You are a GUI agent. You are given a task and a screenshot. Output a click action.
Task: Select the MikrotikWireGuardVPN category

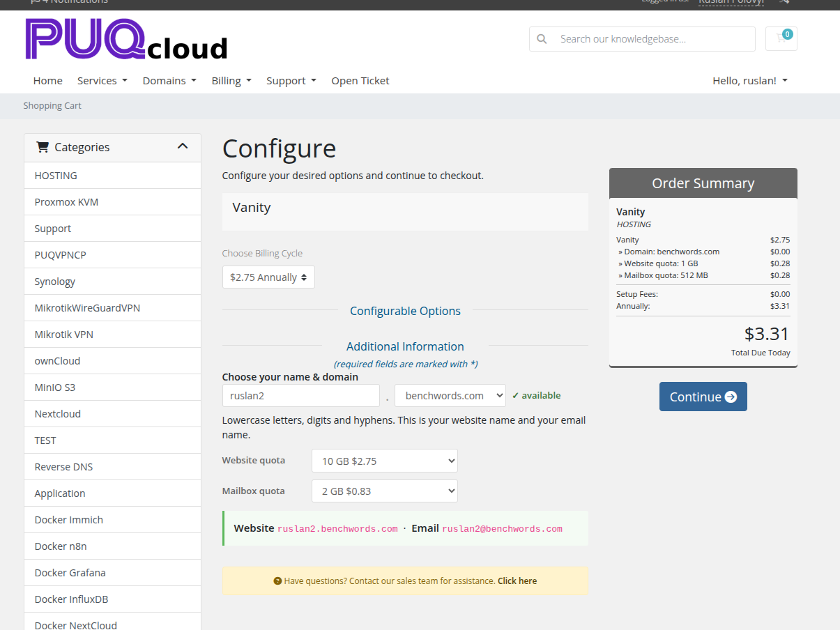(112, 308)
